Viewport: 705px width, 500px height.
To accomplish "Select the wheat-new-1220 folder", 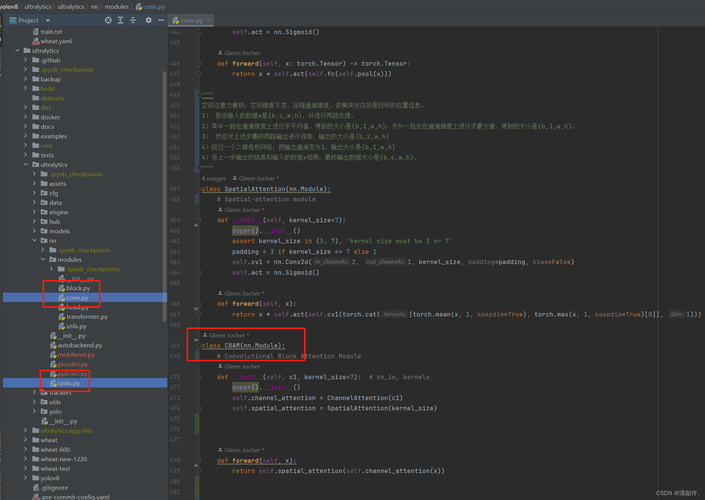I will 63,459.
